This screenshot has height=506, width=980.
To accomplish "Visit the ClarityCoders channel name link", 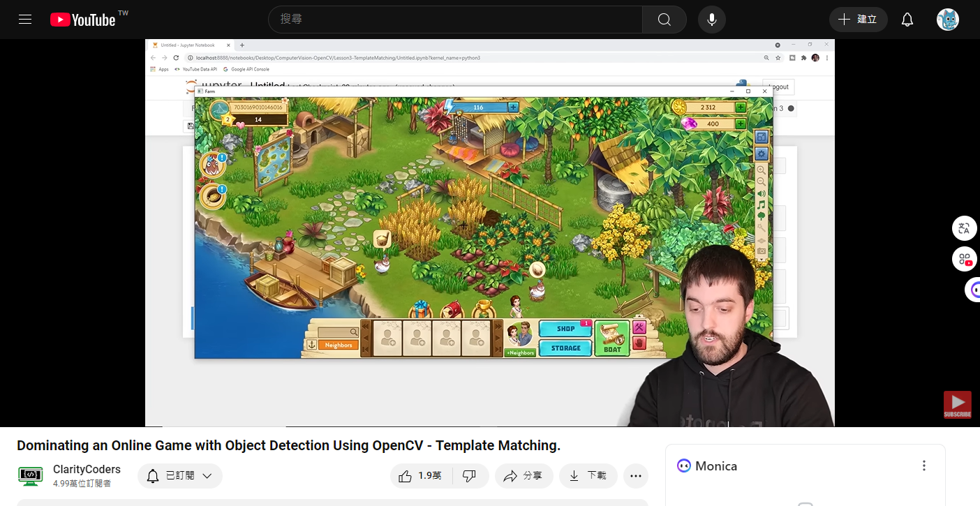I will (x=87, y=470).
